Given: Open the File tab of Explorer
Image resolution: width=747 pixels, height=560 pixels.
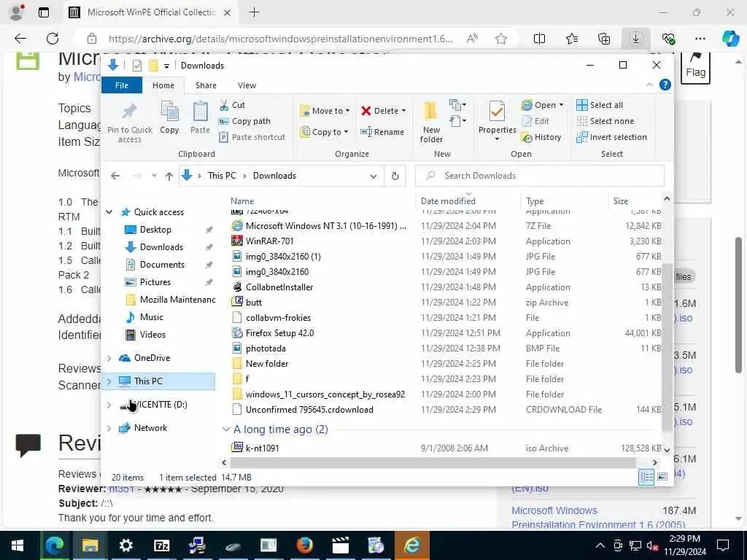Looking at the screenshot, I should pos(122,85).
